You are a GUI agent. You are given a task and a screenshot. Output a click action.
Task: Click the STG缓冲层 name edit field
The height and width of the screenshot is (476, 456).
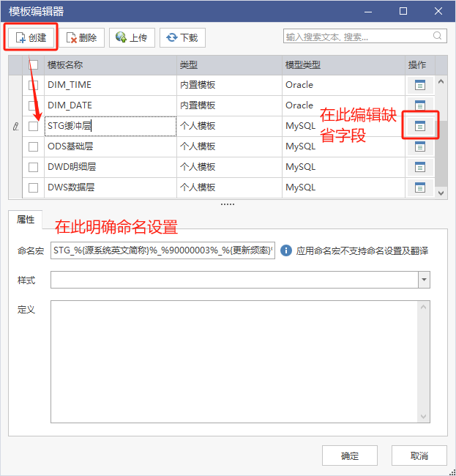click(x=111, y=126)
